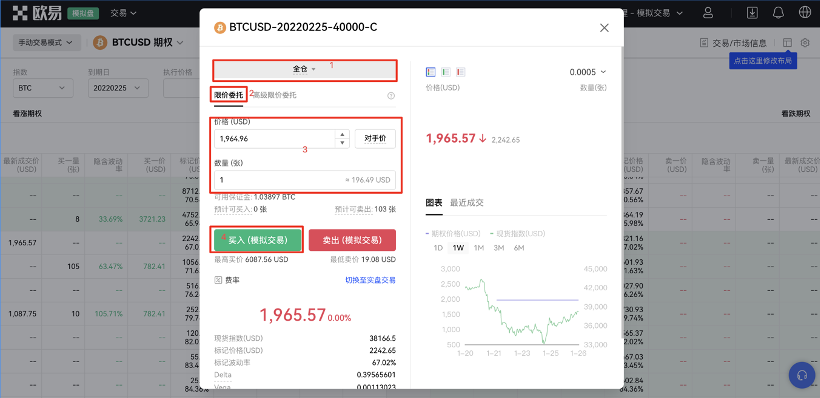Show combined order book view icon

431,72
